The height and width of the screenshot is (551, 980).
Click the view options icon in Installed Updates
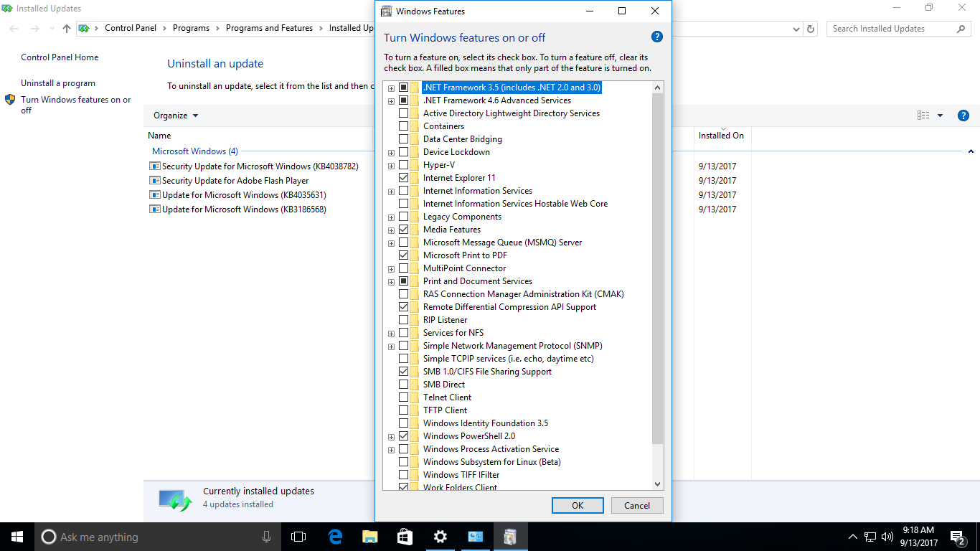[x=923, y=116]
